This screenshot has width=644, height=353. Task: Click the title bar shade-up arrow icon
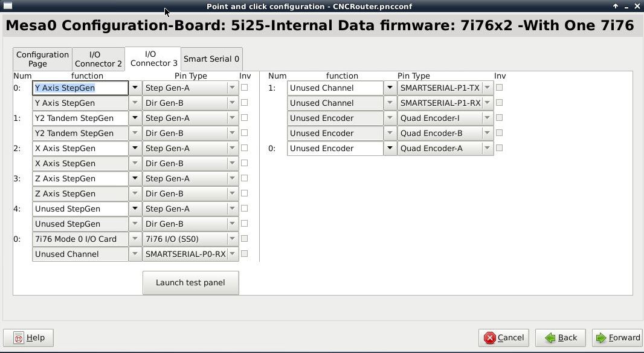pos(615,6)
